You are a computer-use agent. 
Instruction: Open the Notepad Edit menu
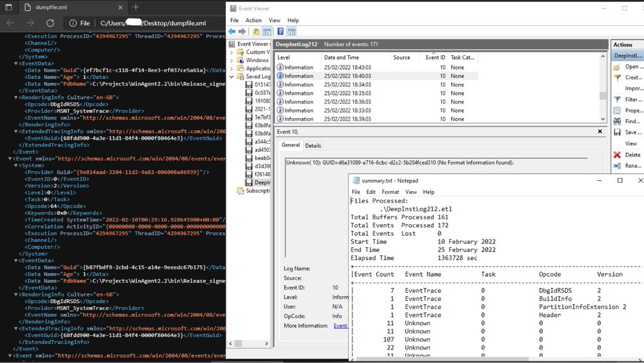click(x=371, y=192)
